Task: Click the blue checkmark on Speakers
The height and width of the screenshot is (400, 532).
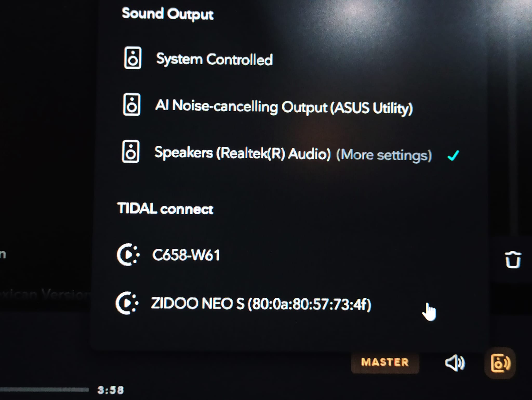Action: (453, 156)
